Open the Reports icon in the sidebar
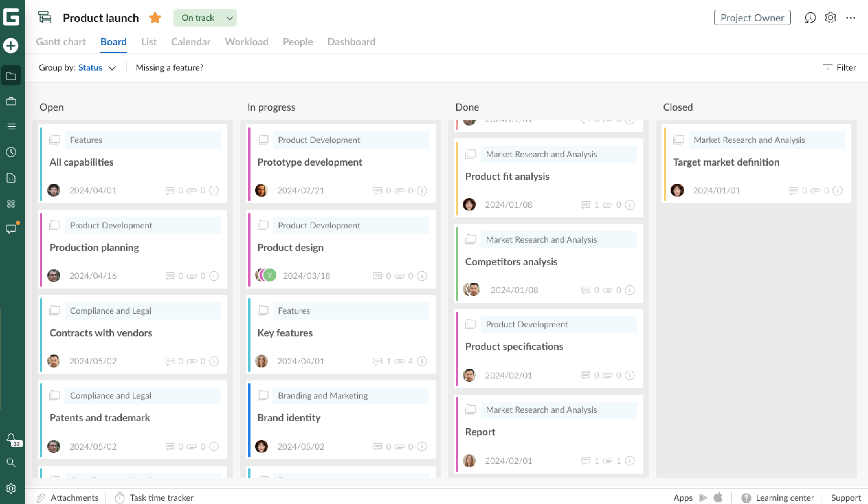Image resolution: width=868 pixels, height=504 pixels. (11, 178)
